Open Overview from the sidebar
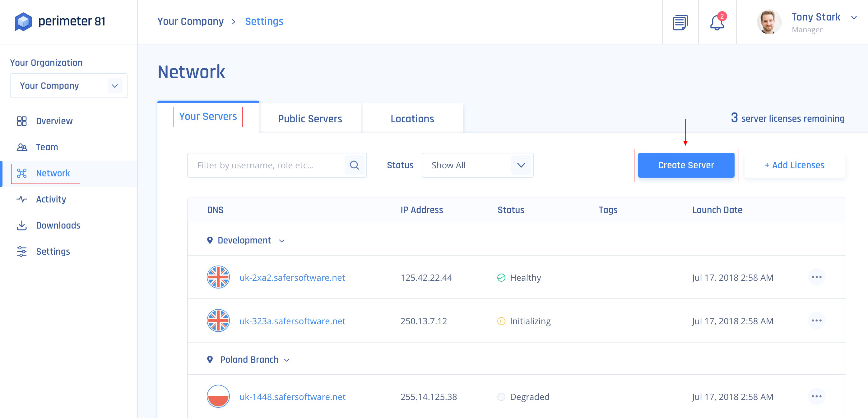Viewport: 868px width, 418px height. [54, 121]
